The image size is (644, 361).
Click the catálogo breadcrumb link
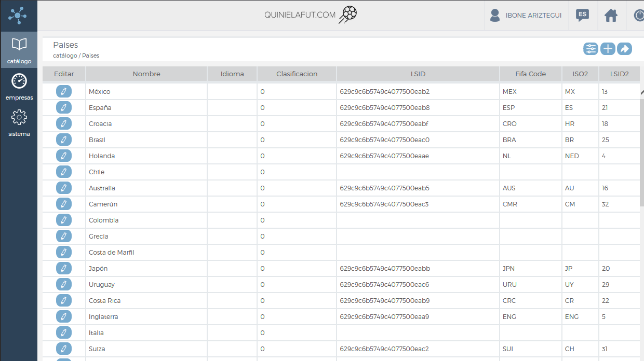click(x=64, y=55)
